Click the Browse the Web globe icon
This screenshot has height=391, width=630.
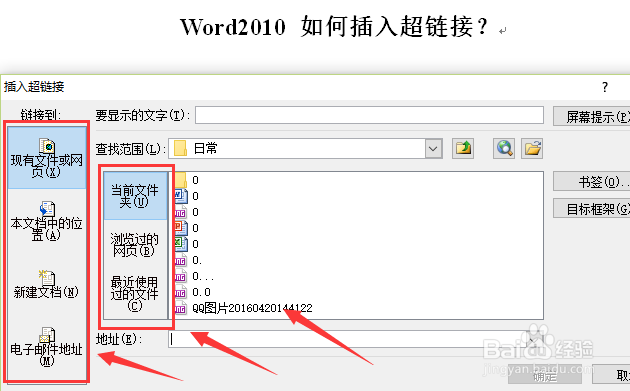(x=504, y=148)
